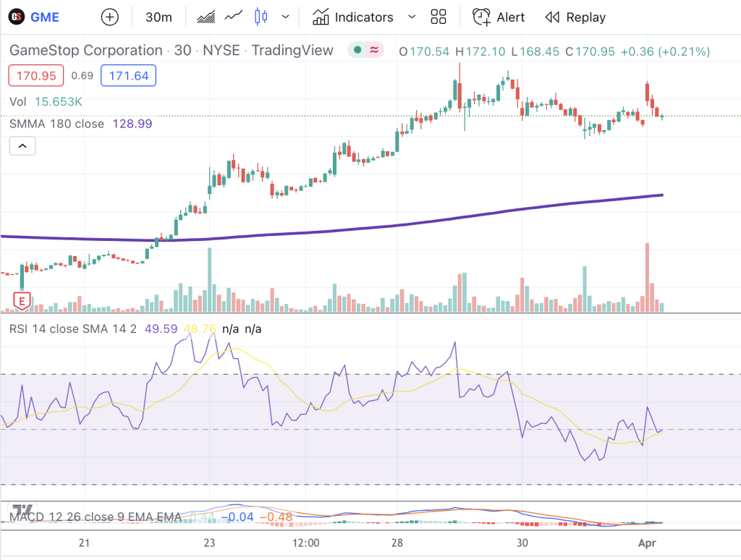Click the pink approximate data icon
The image size is (741, 560).
374,50
